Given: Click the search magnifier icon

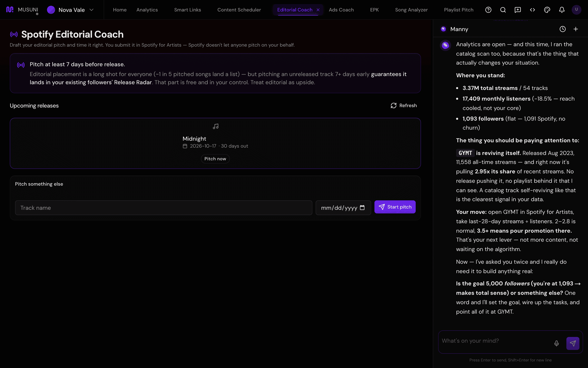Looking at the screenshot, I should pos(503,10).
